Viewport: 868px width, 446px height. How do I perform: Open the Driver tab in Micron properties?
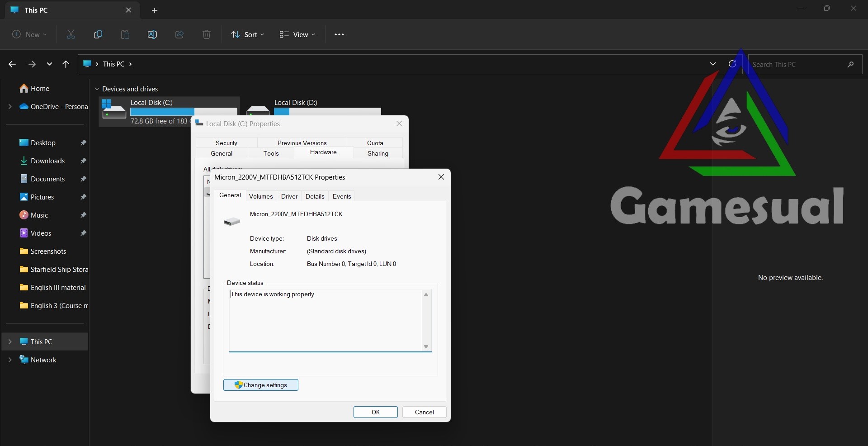(x=289, y=196)
